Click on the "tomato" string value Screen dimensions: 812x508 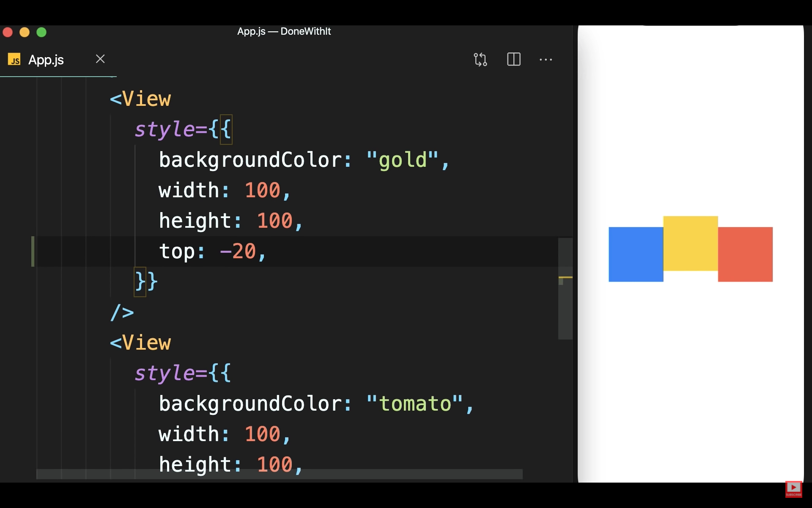414,404
